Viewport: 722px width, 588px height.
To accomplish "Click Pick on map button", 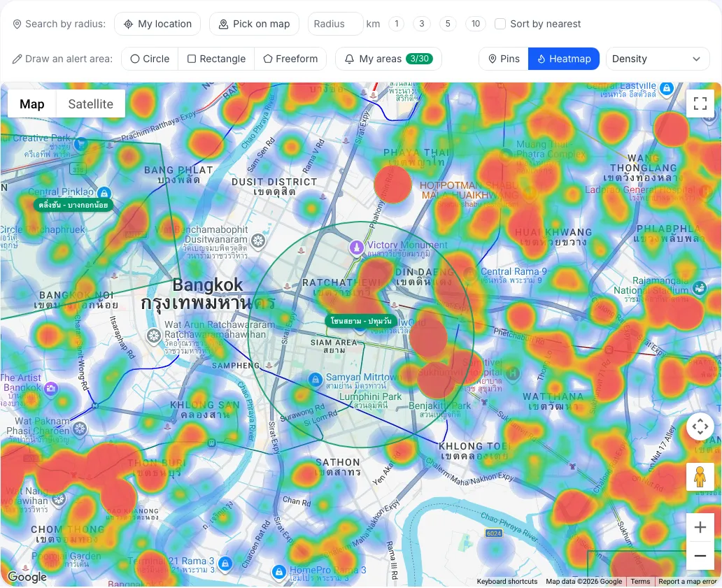I will (254, 24).
